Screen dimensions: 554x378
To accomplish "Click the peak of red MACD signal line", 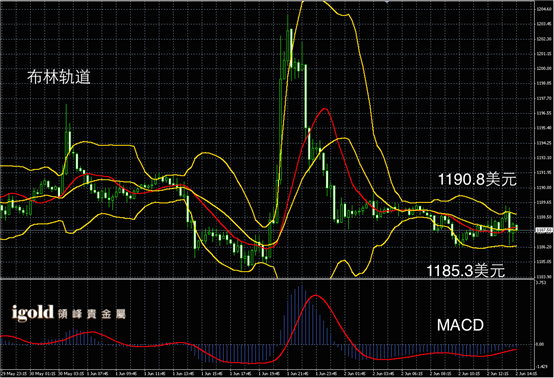I will click(x=316, y=295).
